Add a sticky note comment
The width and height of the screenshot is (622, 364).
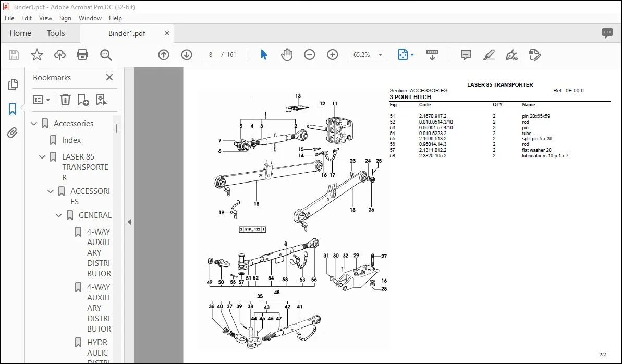click(x=466, y=55)
